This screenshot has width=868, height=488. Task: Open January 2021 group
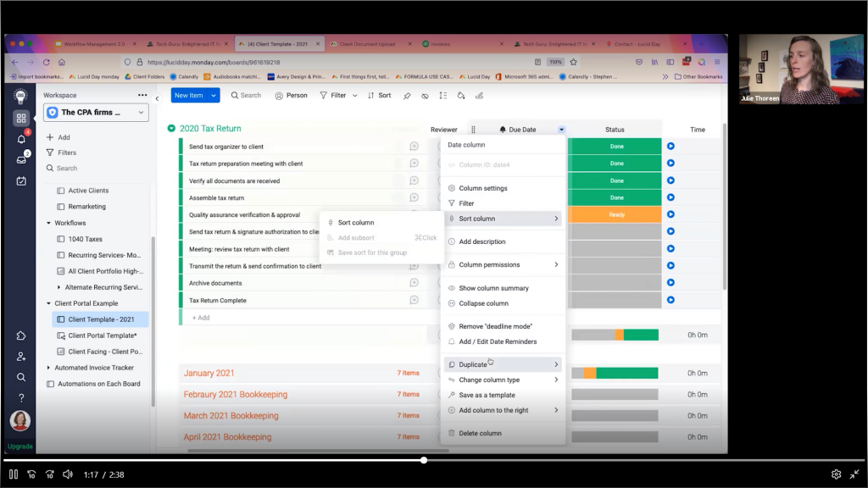209,373
